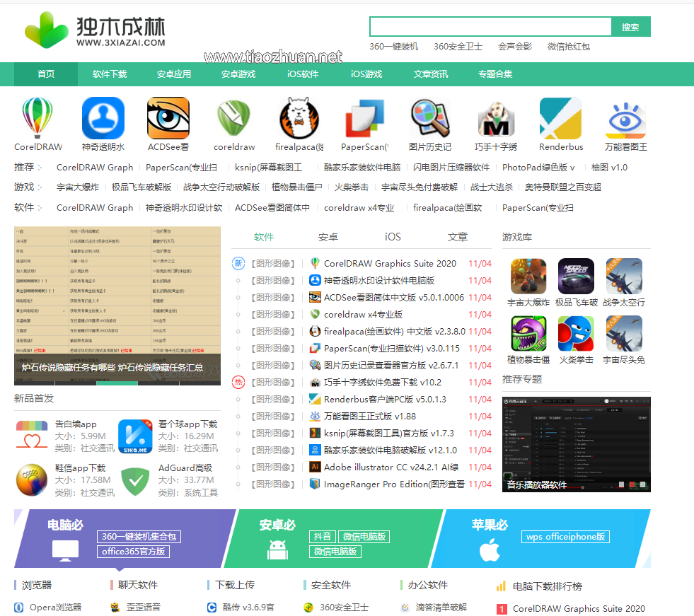Open the 巧手十字绣 icon
Viewport: 694px width, 616px height.
(x=495, y=118)
